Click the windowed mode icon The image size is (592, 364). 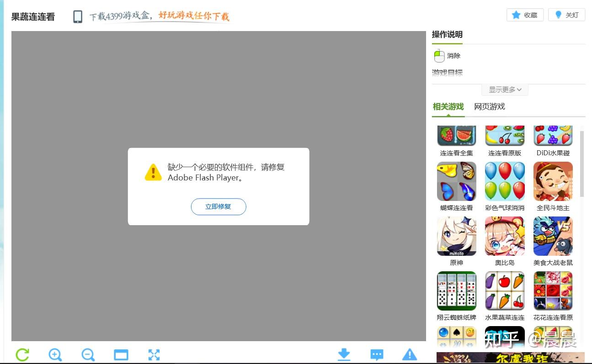pyautogui.click(x=121, y=354)
